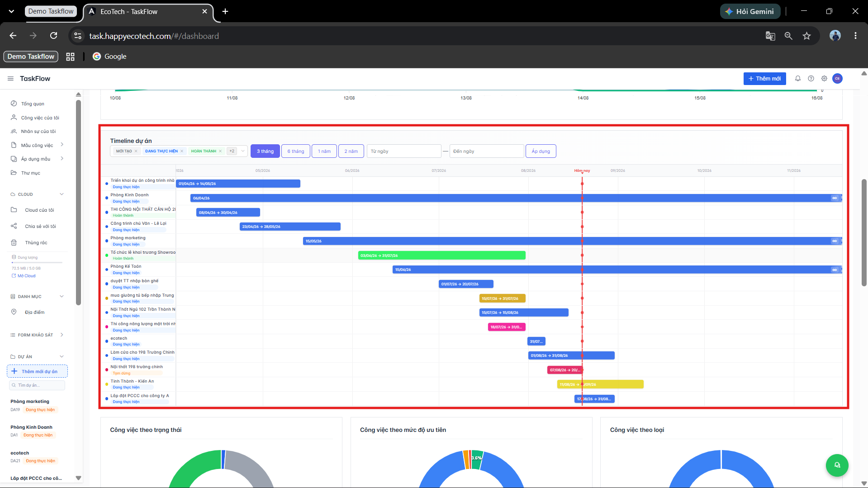The height and width of the screenshot is (488, 868).
Task: Expand the FORM KHẢO SÁT section
Action: tap(62, 335)
